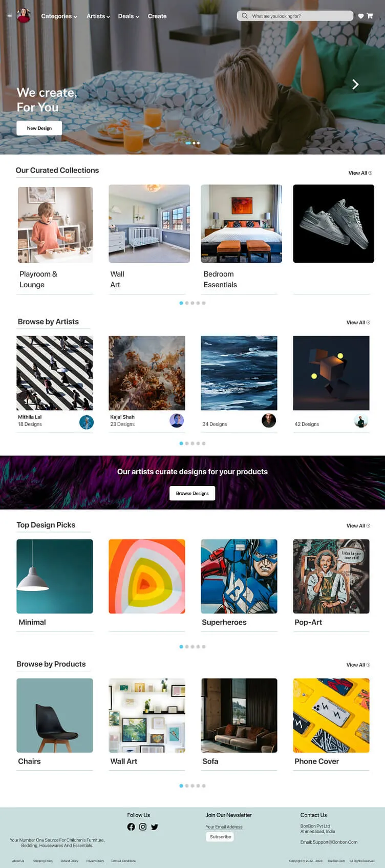
Task: Expand the Artists dropdown
Action: tap(98, 16)
